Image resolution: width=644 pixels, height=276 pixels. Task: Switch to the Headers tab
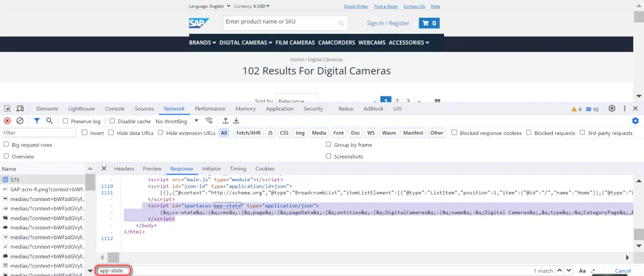click(x=124, y=169)
